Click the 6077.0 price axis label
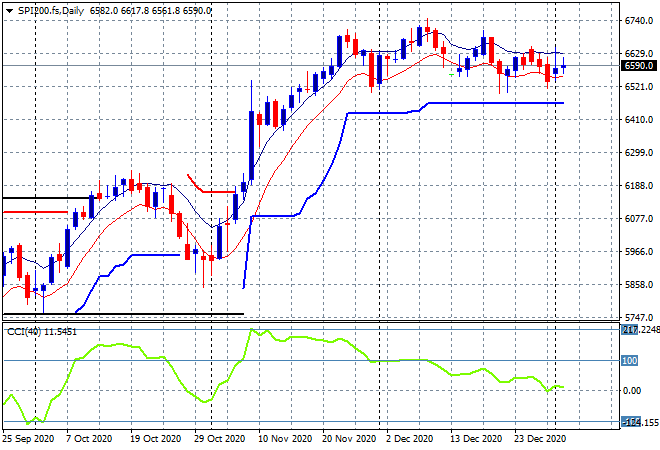This screenshot has width=660, height=450. pos(639,219)
